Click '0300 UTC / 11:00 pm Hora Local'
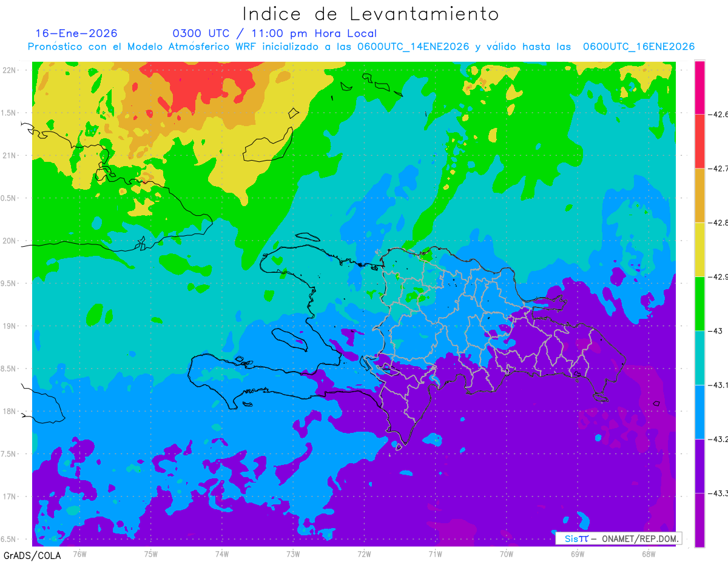The height and width of the screenshot is (562, 728). (x=275, y=33)
